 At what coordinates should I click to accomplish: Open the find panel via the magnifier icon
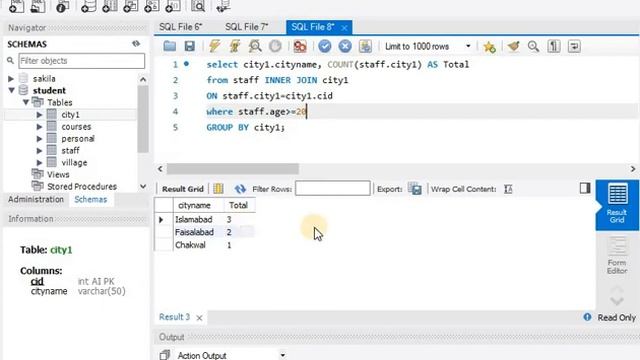pyautogui.click(x=533, y=47)
